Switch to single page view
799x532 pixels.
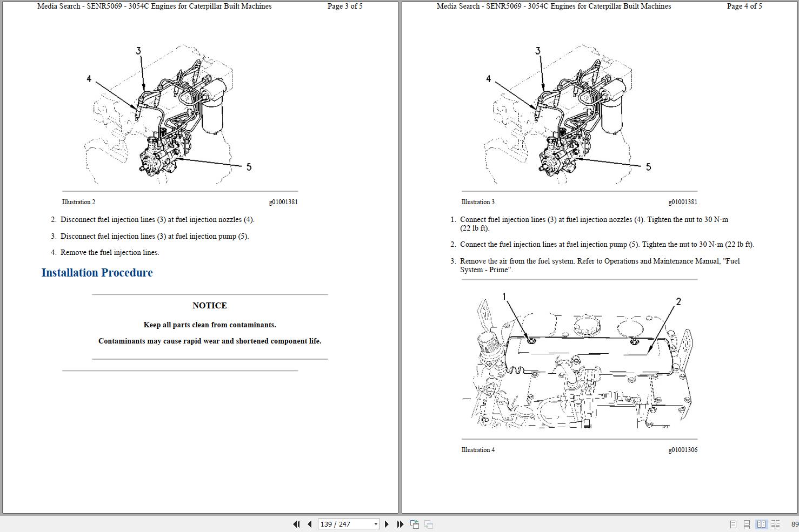tap(734, 524)
